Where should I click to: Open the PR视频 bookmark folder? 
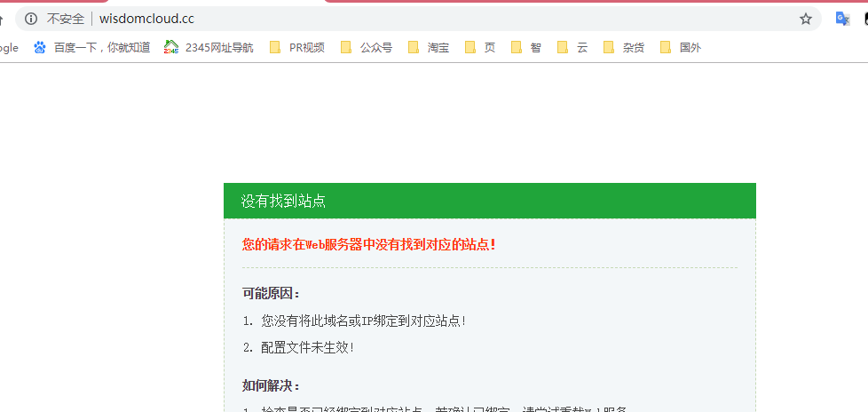pos(297,48)
